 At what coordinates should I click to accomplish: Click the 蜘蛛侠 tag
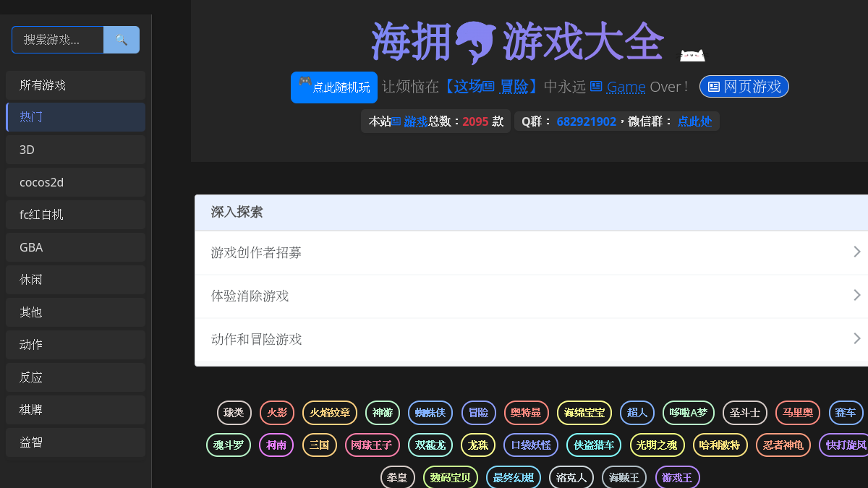[430, 413]
